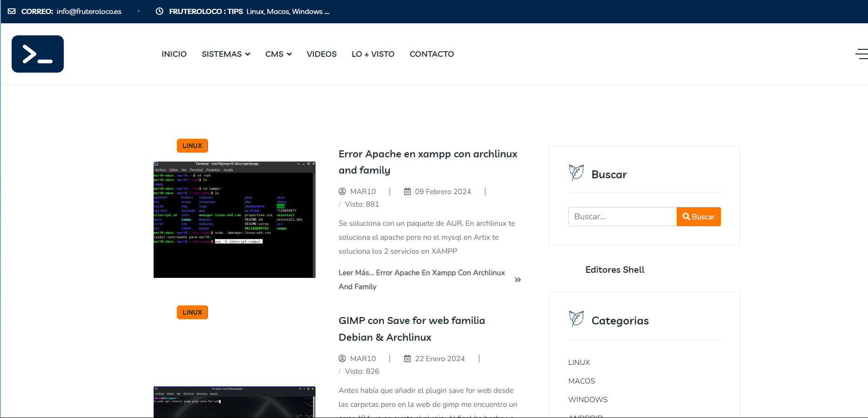Click the Visto: 826 view count

click(x=362, y=371)
